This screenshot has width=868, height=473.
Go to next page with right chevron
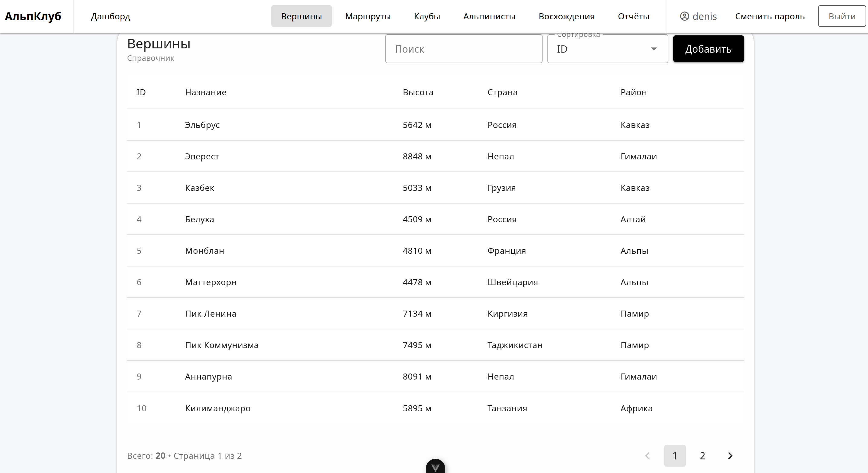pos(730,456)
